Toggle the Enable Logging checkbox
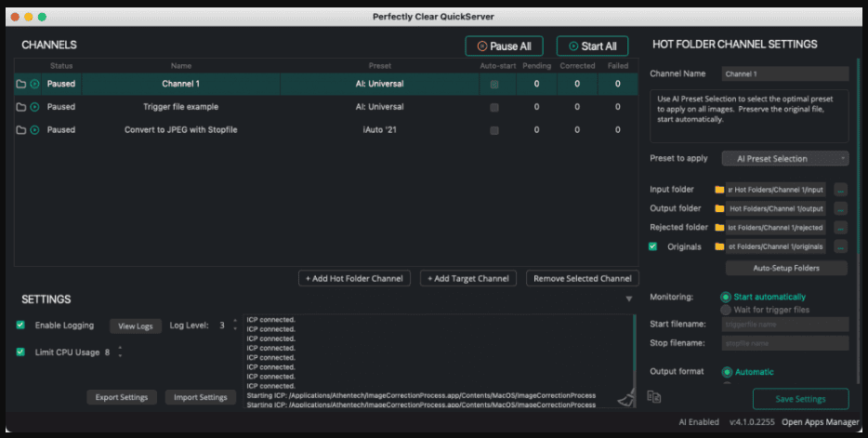The height and width of the screenshot is (438, 868). point(20,325)
